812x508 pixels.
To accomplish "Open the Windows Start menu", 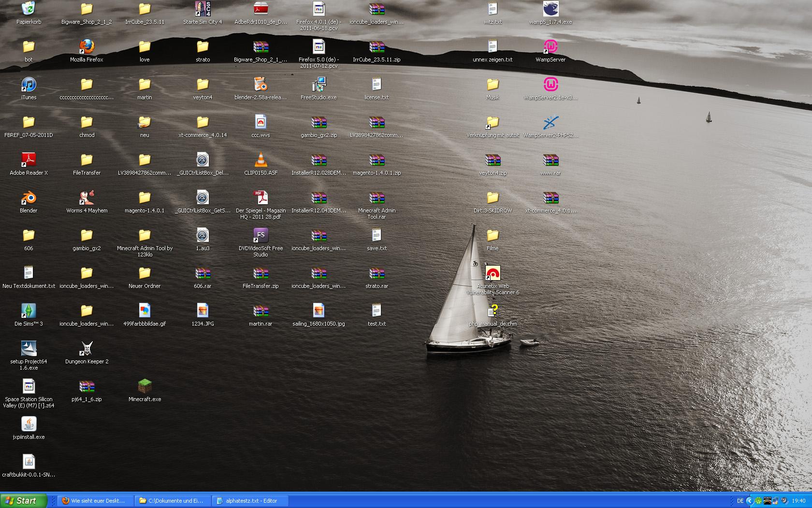I will coord(23,501).
